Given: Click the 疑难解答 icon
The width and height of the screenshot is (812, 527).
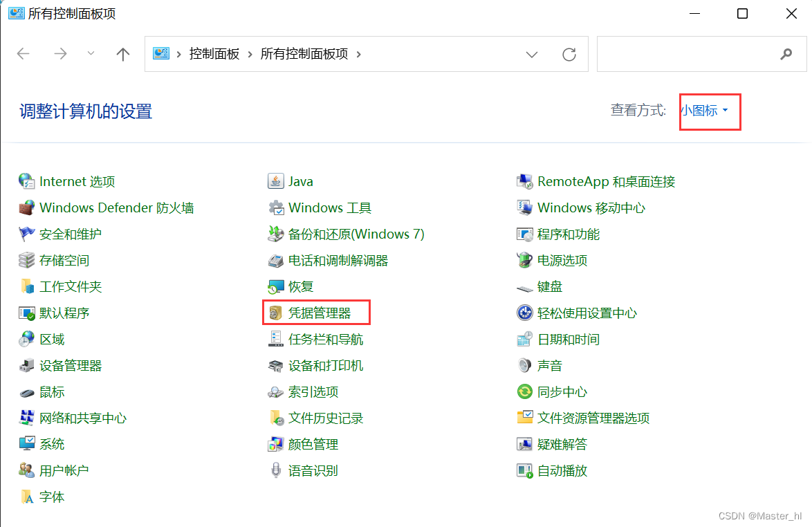Looking at the screenshot, I should click(x=524, y=444).
